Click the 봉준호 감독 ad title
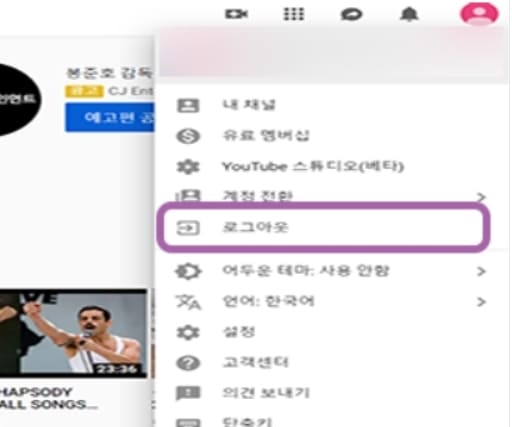Screen dimensions: 512x427 tap(110, 73)
